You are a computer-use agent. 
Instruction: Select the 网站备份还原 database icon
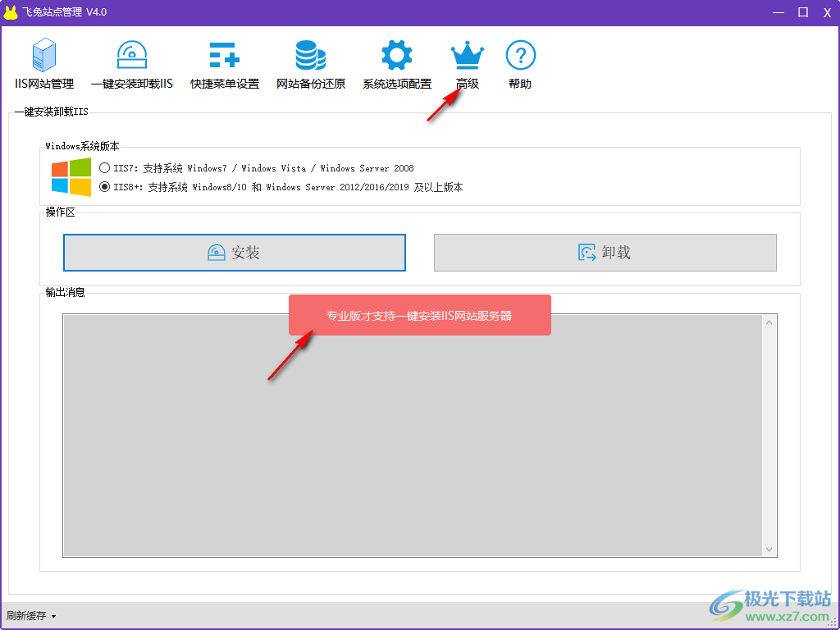310,56
